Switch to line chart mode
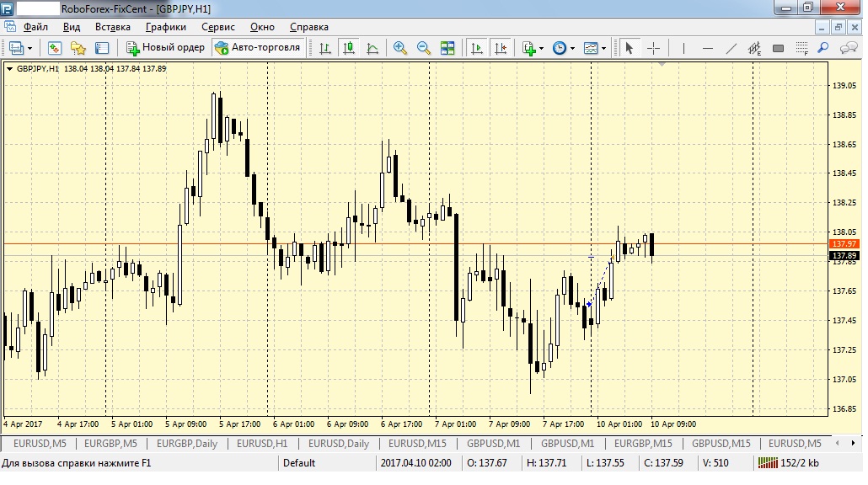The height and width of the screenshot is (485, 868). [372, 48]
